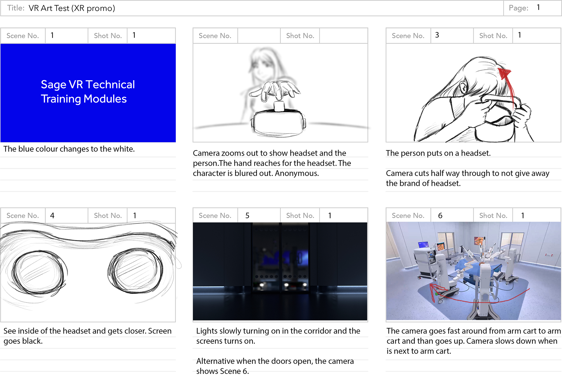Click the person putting on headset sketch
Viewport: 562px width, 392px height.
tap(473, 93)
